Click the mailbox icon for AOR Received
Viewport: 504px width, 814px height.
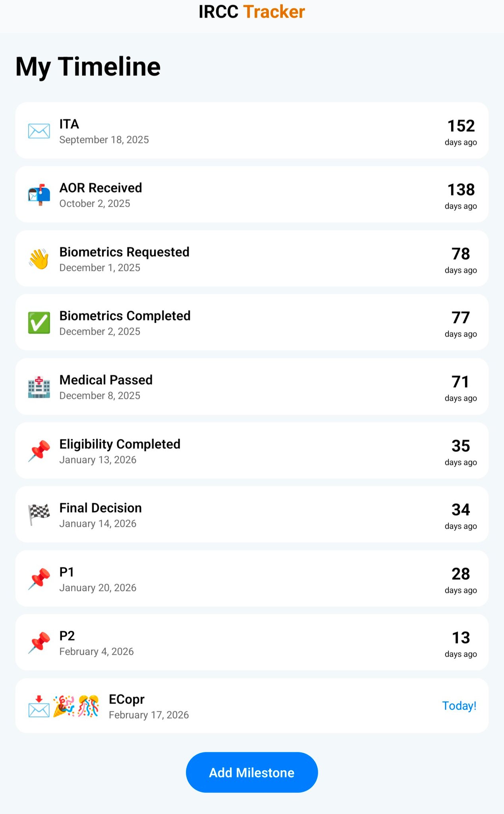[x=39, y=195]
